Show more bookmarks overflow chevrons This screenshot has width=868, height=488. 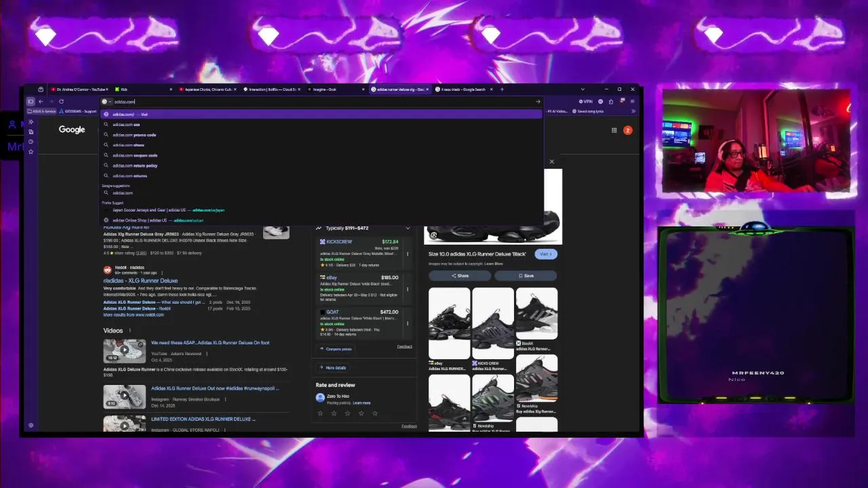tap(633, 111)
